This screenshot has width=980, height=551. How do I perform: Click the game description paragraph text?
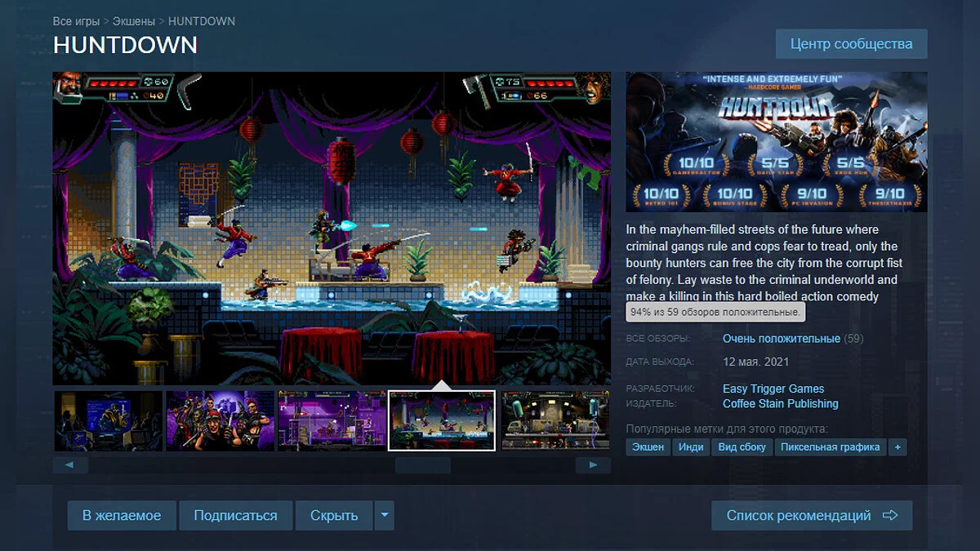[764, 263]
